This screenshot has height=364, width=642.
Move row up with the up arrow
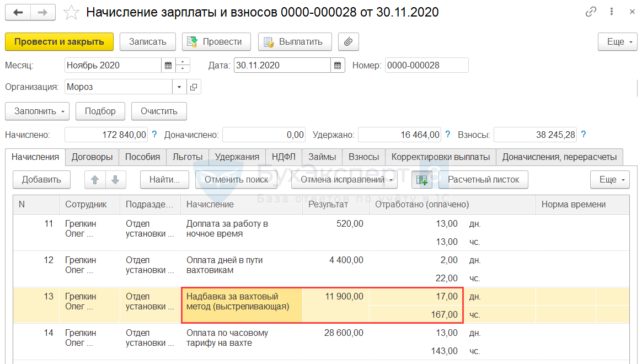point(95,180)
